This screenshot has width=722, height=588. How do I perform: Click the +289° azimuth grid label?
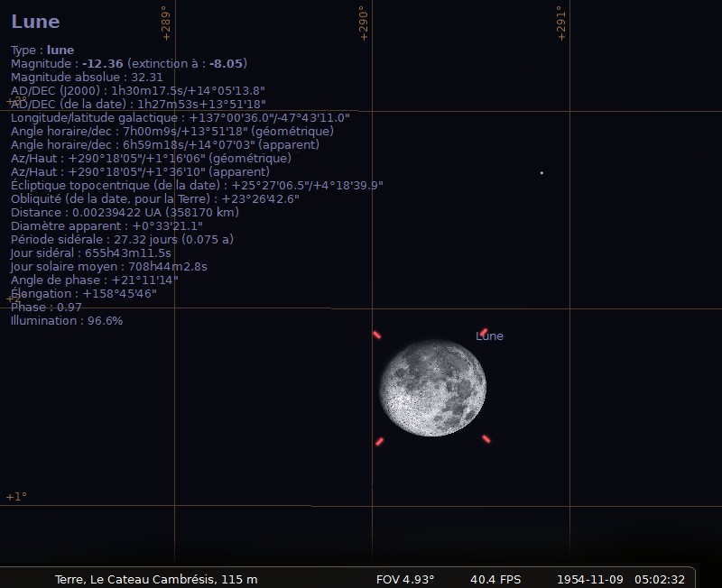[166, 23]
